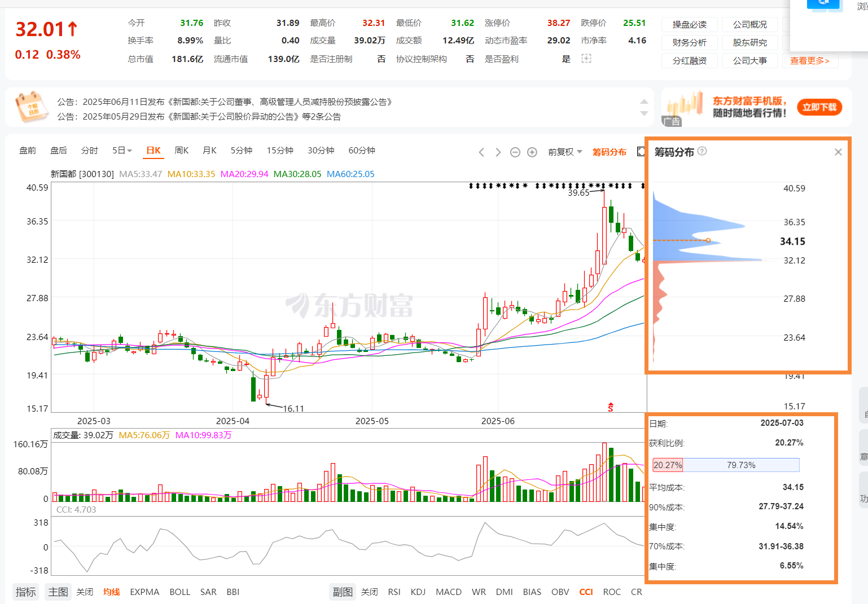Click the red S marker on chart
This screenshot has width=868, height=604.
(x=610, y=407)
